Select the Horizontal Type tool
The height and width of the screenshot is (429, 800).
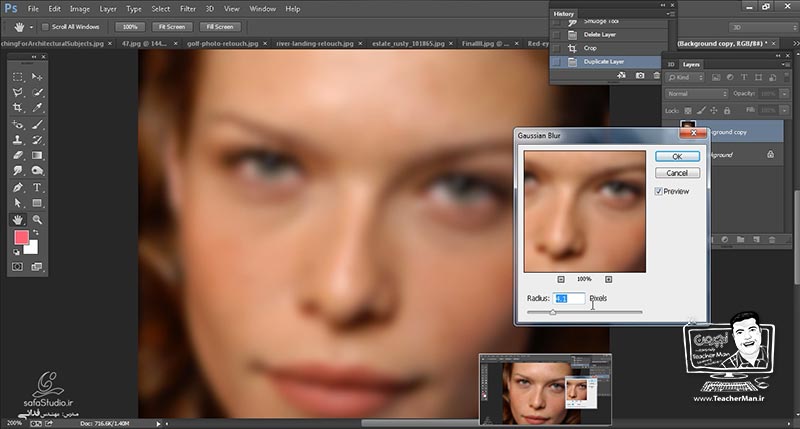pos(37,187)
